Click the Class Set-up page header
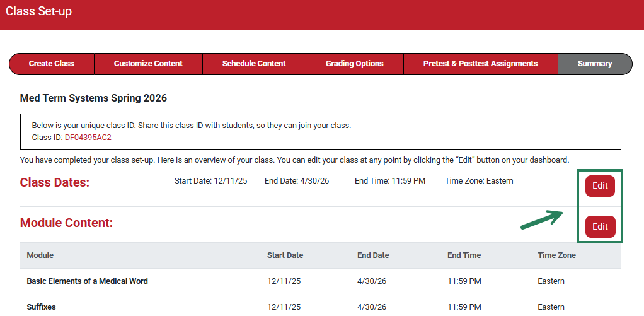Screen dimensions: 644x316 pos(39,11)
